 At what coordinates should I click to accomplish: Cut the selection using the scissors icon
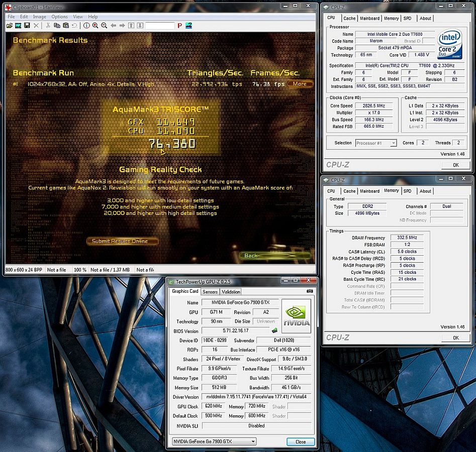click(x=48, y=26)
